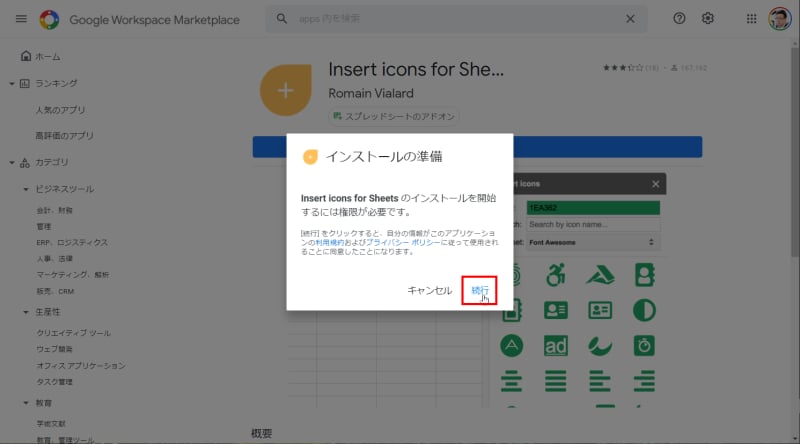Click the page vertical scrollbar

pos(794,153)
